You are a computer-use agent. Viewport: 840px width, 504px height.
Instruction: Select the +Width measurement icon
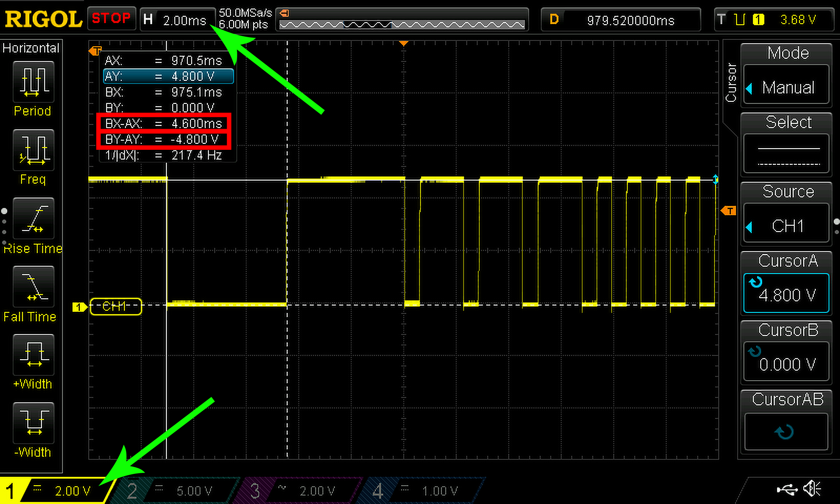pos(33,355)
